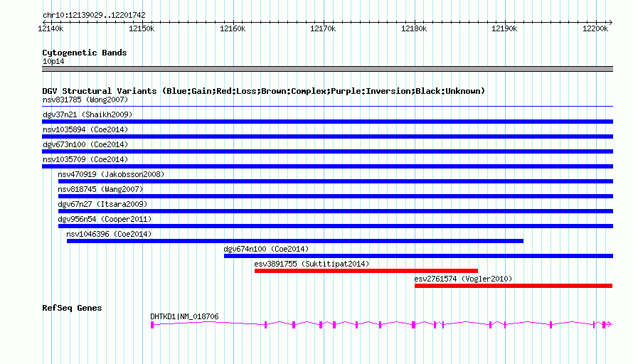Select the RefSeq Genes track title
This screenshot has width=633, height=364.
[x=72, y=308]
